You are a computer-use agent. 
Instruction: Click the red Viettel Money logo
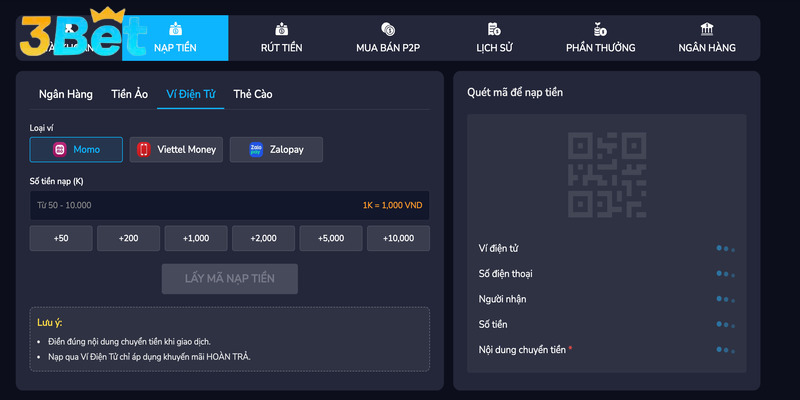(144, 149)
